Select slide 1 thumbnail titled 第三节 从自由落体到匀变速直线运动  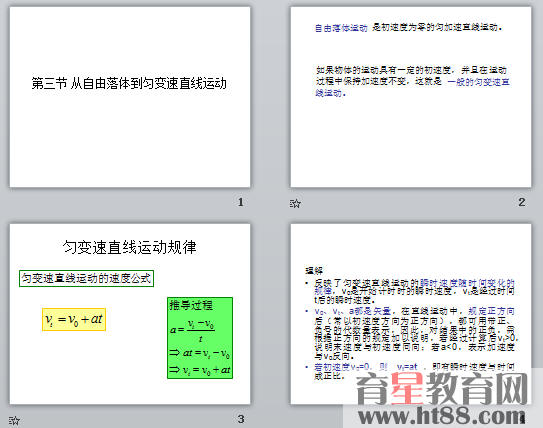[130, 97]
